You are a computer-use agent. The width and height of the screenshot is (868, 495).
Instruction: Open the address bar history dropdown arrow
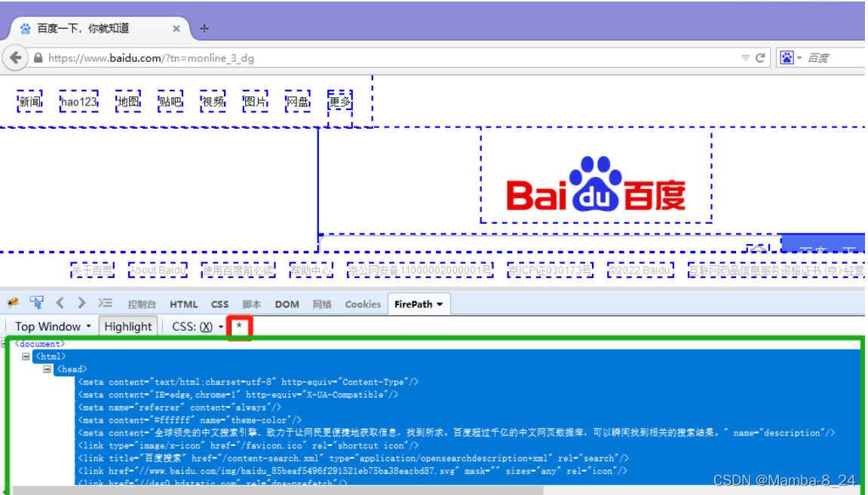click(x=746, y=58)
